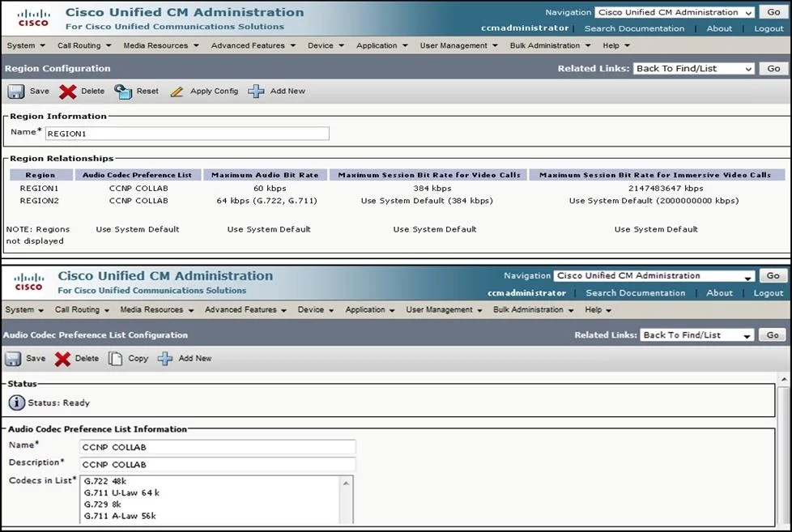Open the Navigation dropdown in the top window

tap(675, 12)
